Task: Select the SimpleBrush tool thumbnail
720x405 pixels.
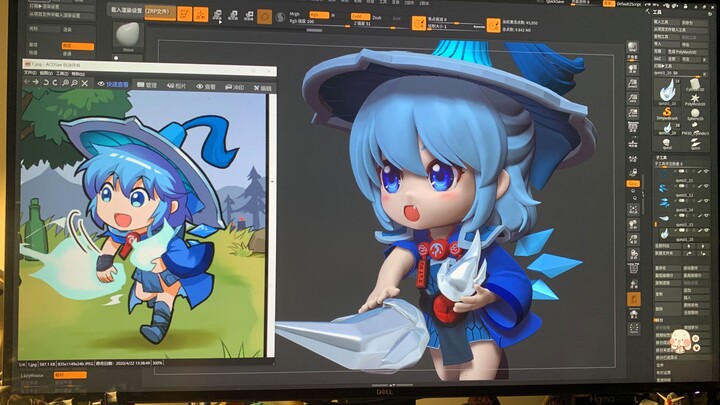Action: click(x=667, y=113)
